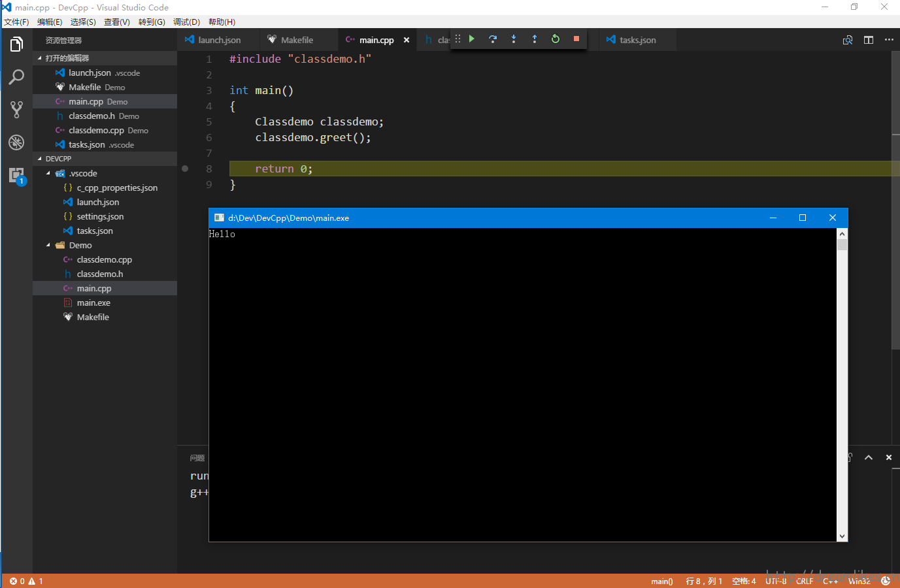Split the editor
The width and height of the screenshot is (900, 588).
click(869, 40)
